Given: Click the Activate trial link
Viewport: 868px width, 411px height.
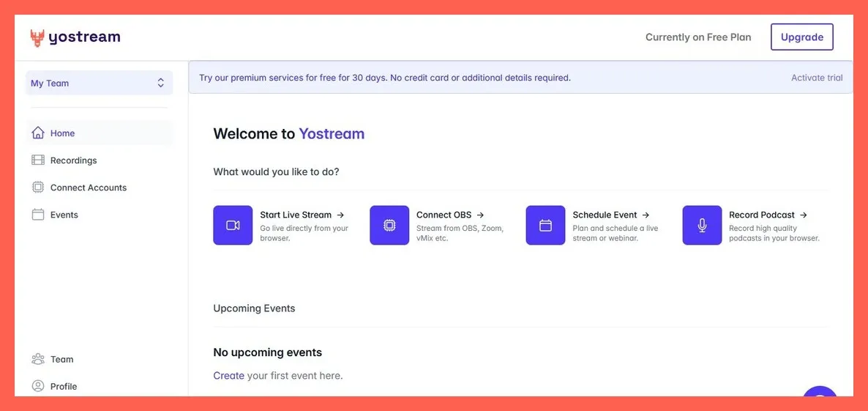Looking at the screenshot, I should point(817,78).
